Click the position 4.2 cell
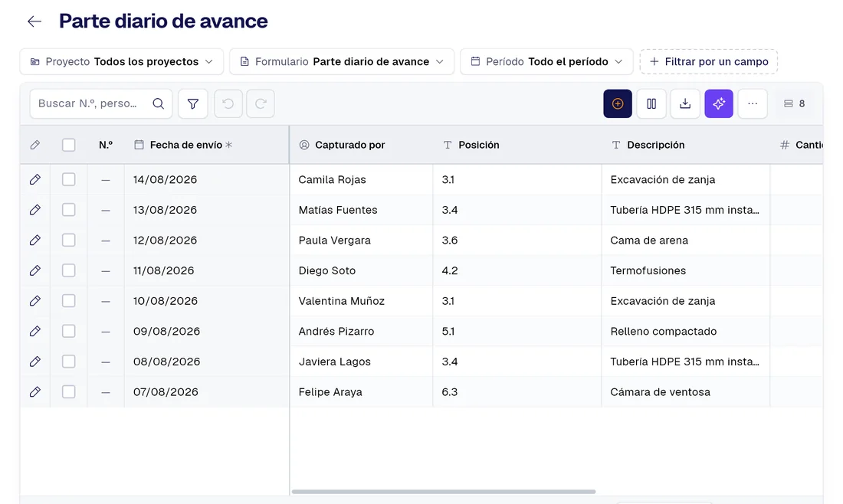This screenshot has height=504, width=843. [517, 271]
